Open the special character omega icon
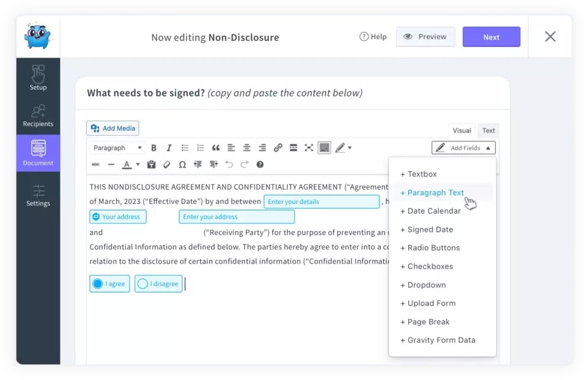Viewport: 588px width, 380px height. 182,164
